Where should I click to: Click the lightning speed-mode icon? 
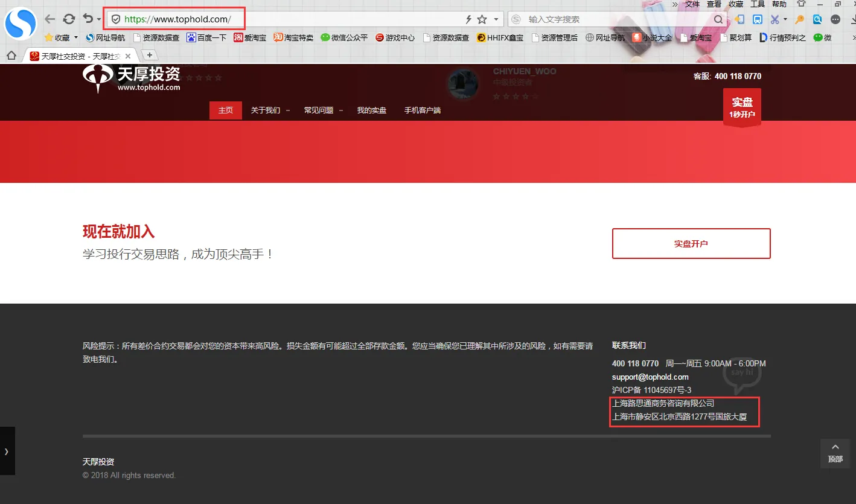click(x=469, y=19)
